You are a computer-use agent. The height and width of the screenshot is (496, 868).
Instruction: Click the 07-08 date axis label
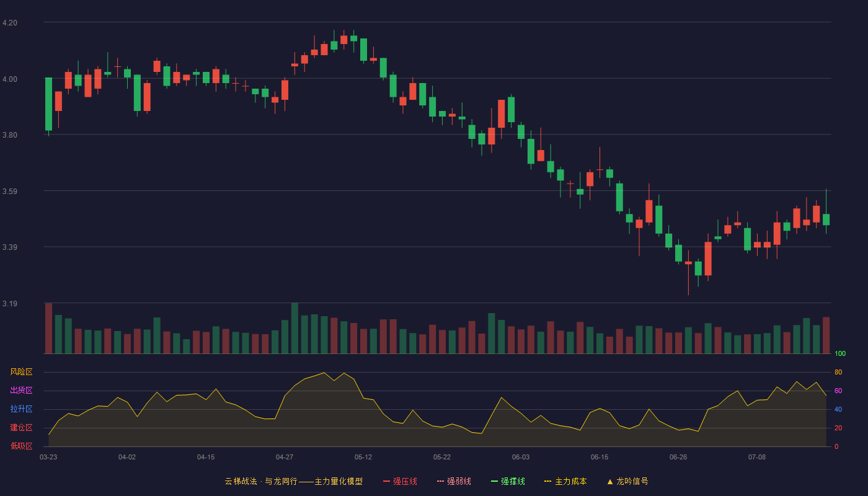coord(757,457)
